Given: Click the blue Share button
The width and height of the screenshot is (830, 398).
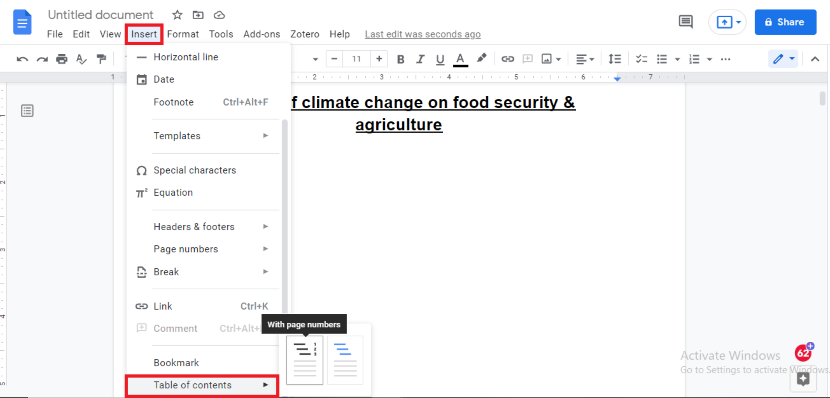Looking at the screenshot, I should point(786,22).
